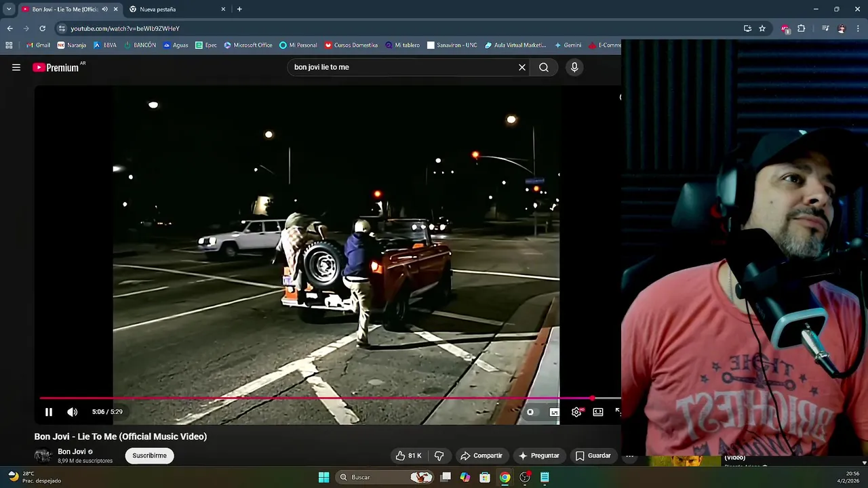The height and width of the screenshot is (488, 868).
Task: Open Bon Jovi channel name link
Action: tap(72, 451)
